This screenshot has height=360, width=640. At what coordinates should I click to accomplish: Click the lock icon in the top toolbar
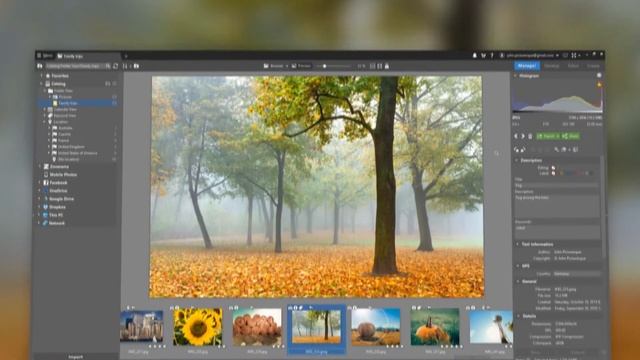387,66
